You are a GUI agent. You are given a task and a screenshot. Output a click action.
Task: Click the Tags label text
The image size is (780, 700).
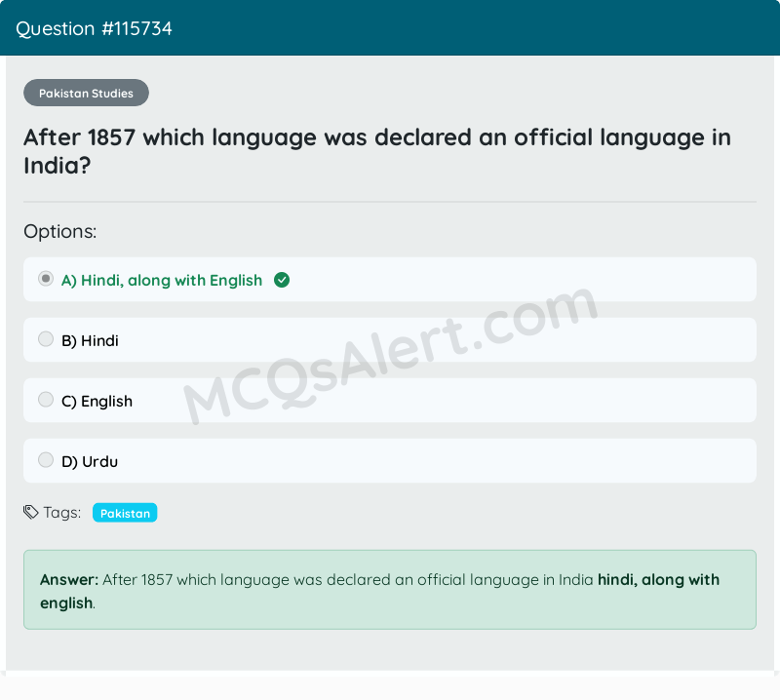pyautogui.click(x=61, y=512)
